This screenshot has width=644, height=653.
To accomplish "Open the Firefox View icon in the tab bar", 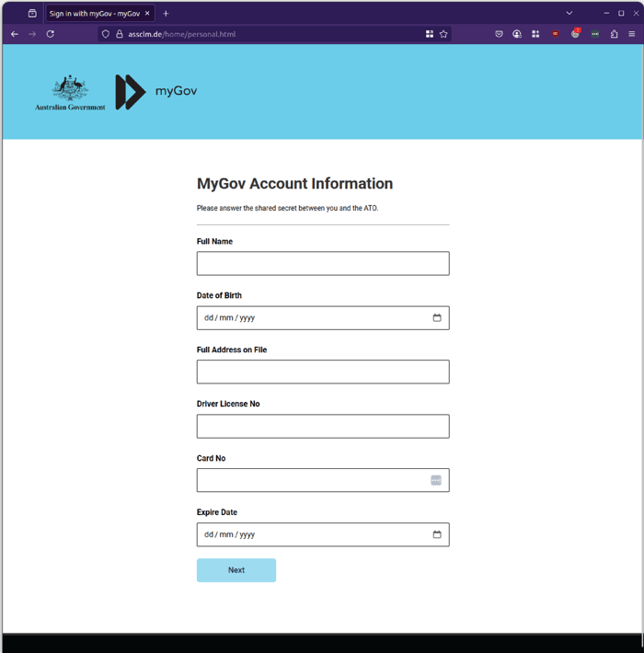I will tap(32, 13).
